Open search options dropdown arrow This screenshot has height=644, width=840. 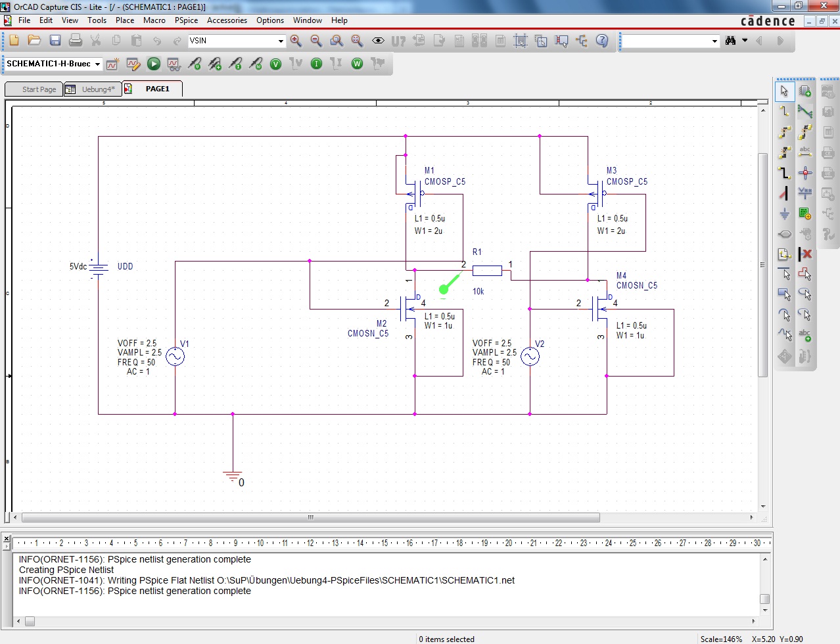[745, 41]
